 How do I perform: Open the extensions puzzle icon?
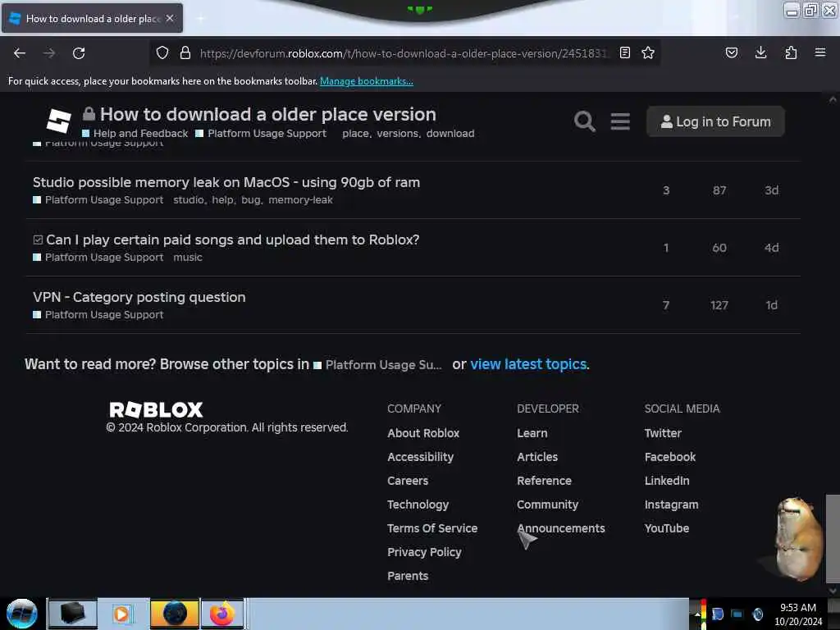pyautogui.click(x=791, y=53)
